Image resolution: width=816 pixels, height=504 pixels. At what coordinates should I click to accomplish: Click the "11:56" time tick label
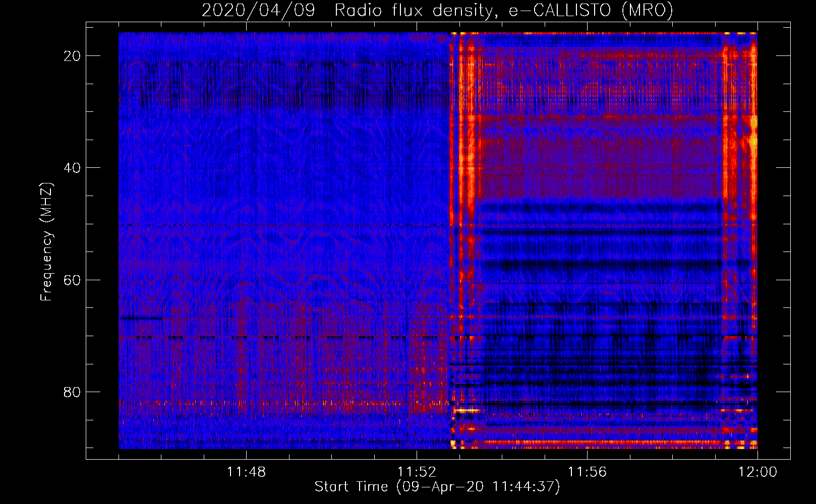(587, 472)
